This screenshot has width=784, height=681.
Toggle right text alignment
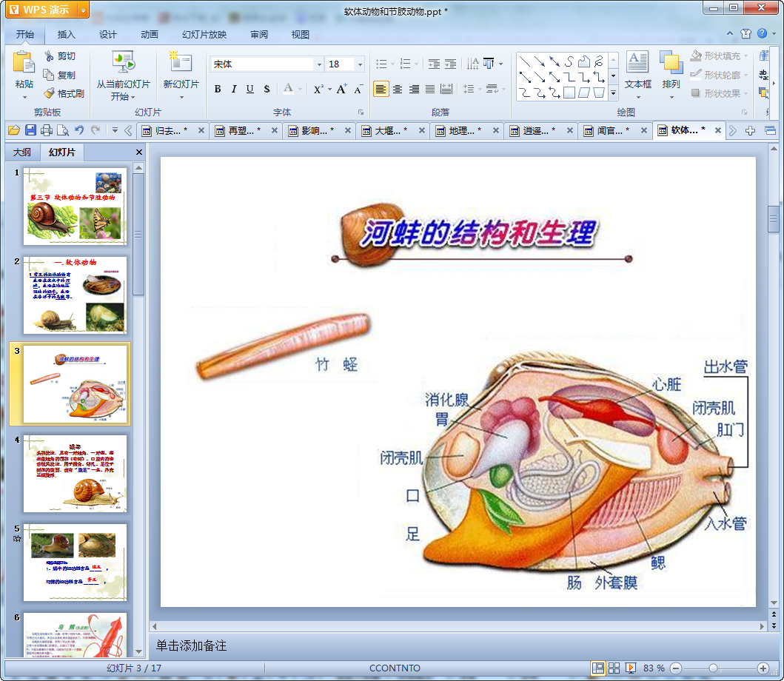click(x=414, y=89)
